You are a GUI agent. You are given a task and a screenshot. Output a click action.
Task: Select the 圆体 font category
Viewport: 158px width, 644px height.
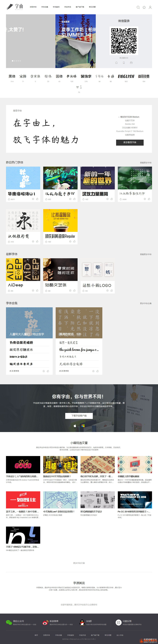tap(59, 76)
